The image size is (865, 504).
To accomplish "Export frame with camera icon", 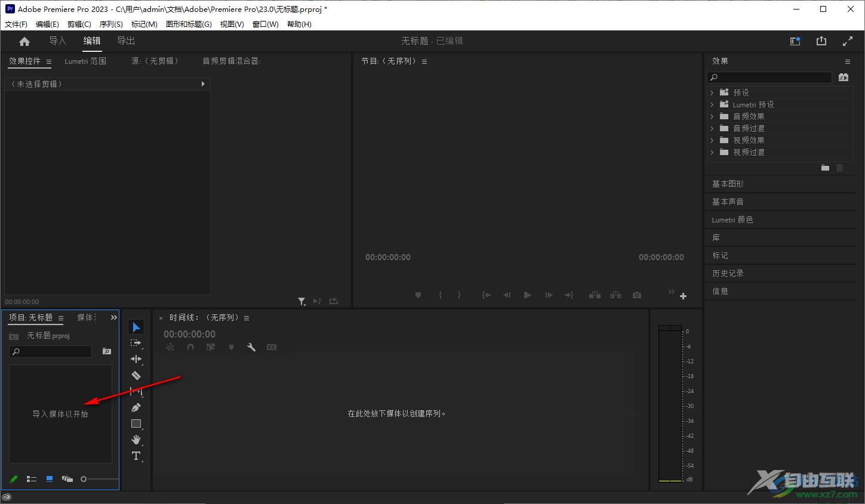I will (637, 295).
